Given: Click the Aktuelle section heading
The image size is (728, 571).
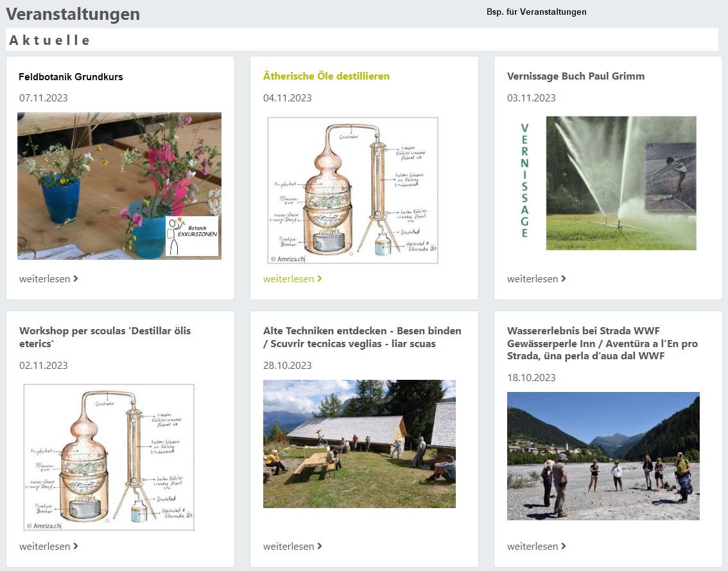Looking at the screenshot, I should (50, 40).
